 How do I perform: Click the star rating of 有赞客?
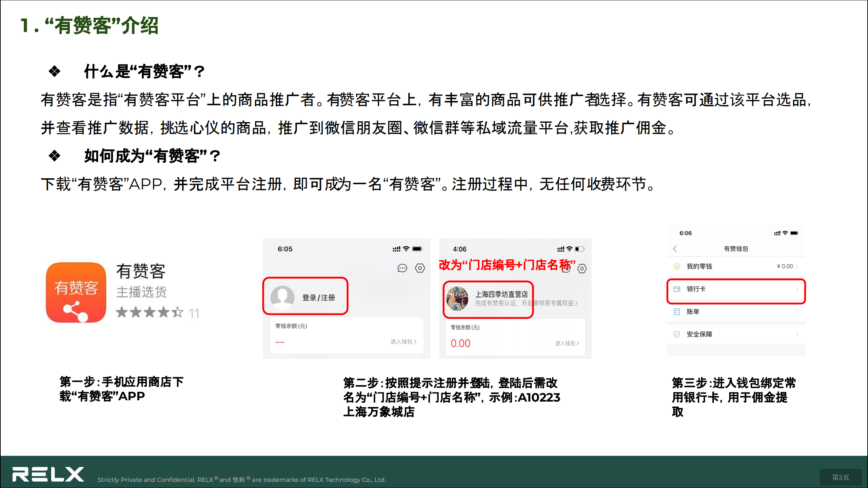click(x=150, y=312)
